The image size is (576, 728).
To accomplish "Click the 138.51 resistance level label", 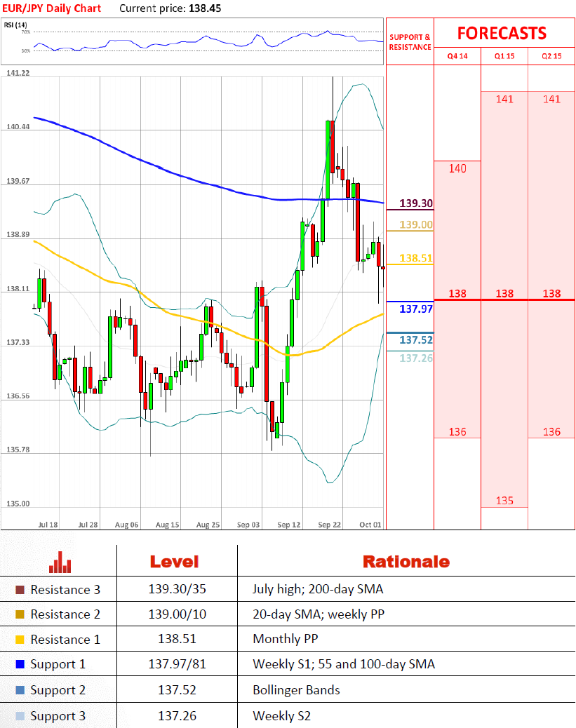I will coord(416,258).
